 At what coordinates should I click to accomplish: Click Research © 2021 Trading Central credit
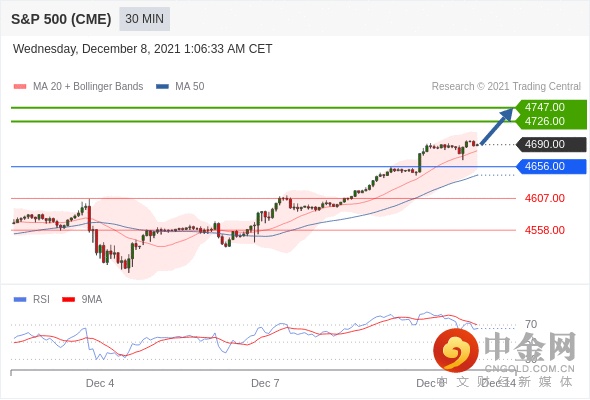click(506, 87)
